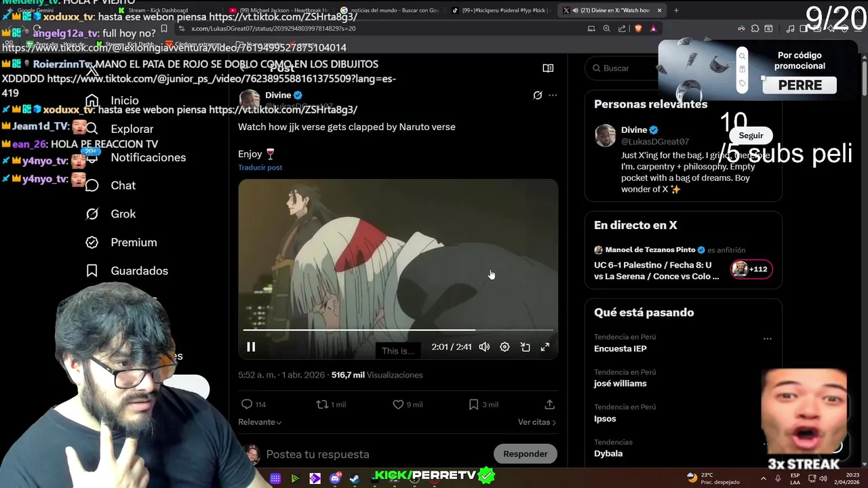Switch to the kickperu TikTok tab
The width and height of the screenshot is (868, 488).
click(x=500, y=10)
